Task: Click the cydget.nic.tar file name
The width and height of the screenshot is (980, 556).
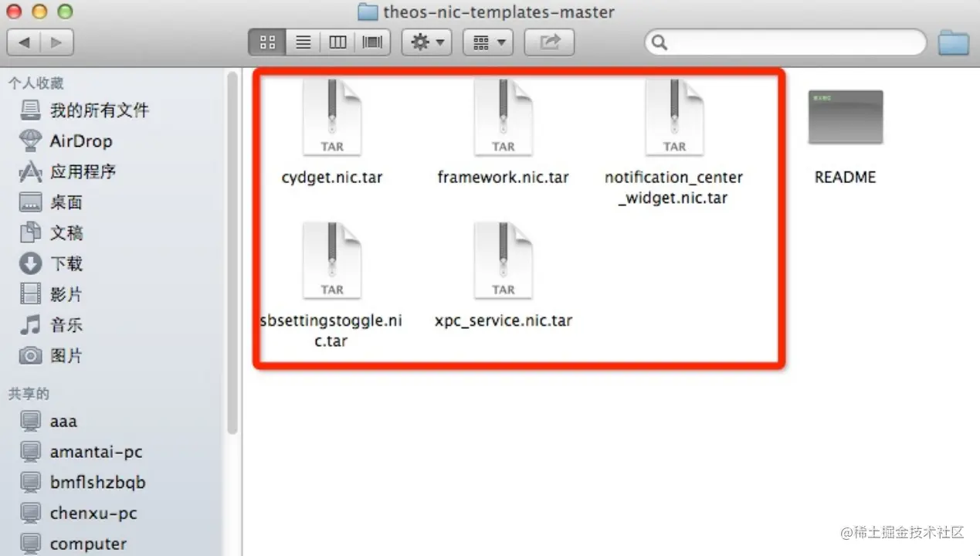Action: (332, 178)
